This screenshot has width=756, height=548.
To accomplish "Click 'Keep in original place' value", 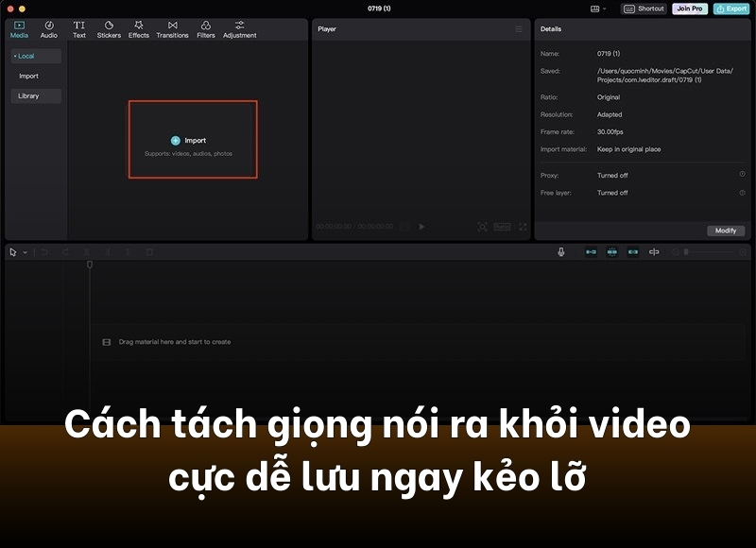I will (628, 149).
